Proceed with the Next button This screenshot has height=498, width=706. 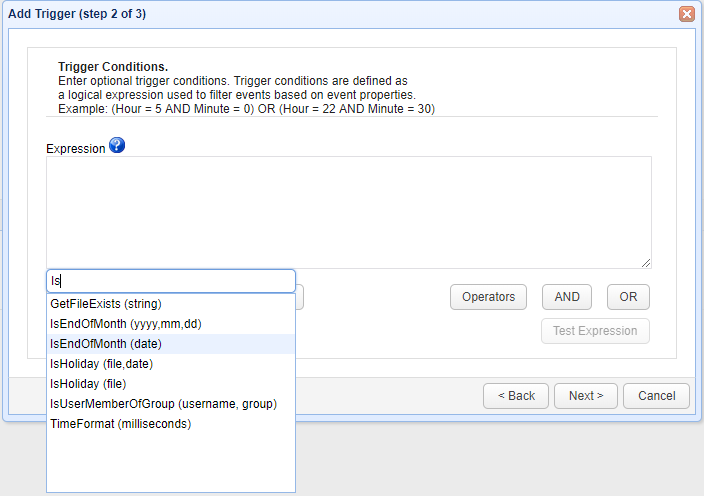[586, 396]
